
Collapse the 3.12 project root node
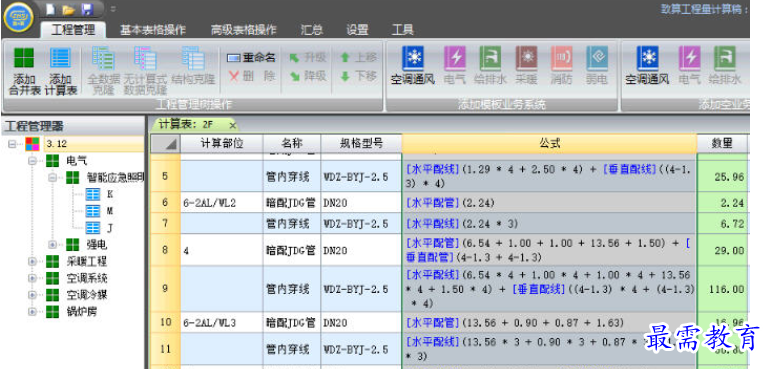point(12,144)
